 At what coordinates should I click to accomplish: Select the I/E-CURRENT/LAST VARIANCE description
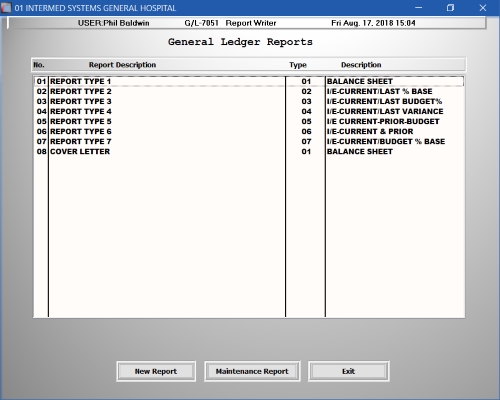(x=385, y=111)
